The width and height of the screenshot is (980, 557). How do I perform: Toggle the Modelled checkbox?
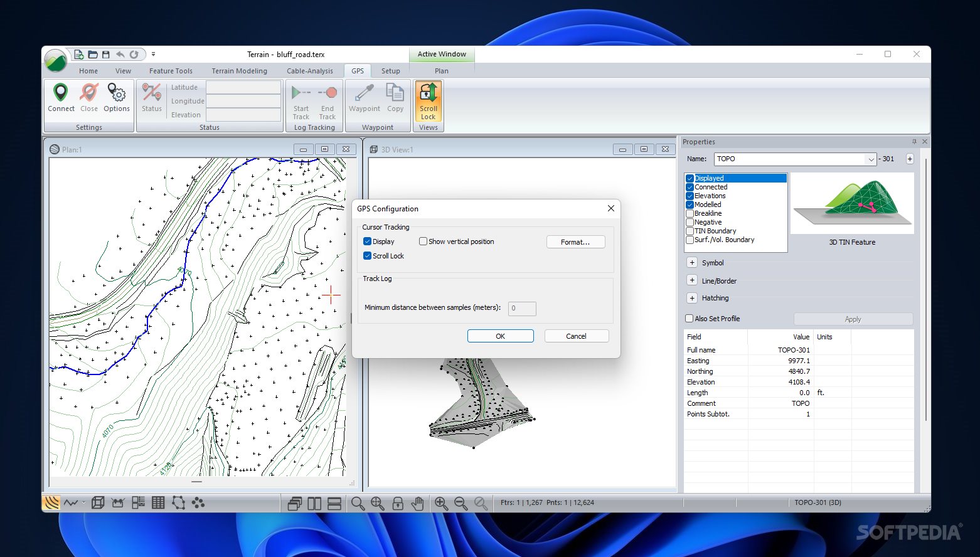(690, 204)
